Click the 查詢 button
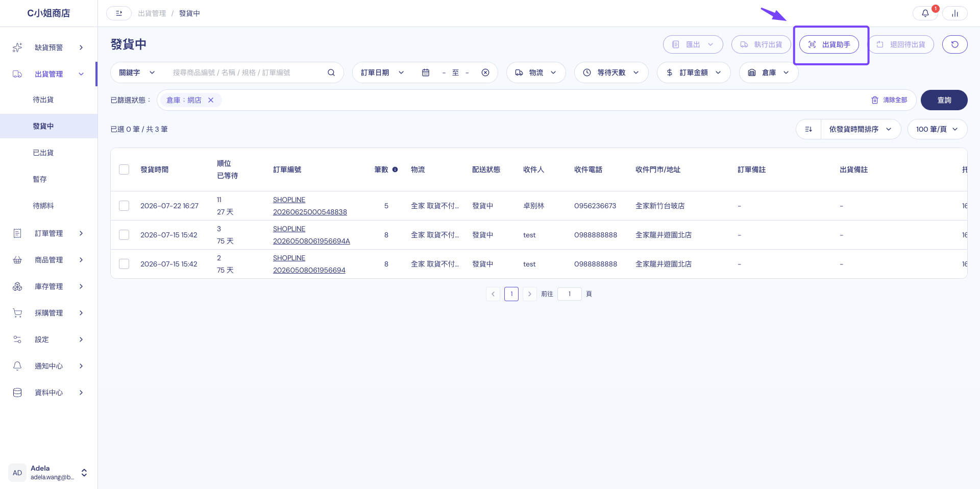Image resolution: width=980 pixels, height=489 pixels. (944, 100)
